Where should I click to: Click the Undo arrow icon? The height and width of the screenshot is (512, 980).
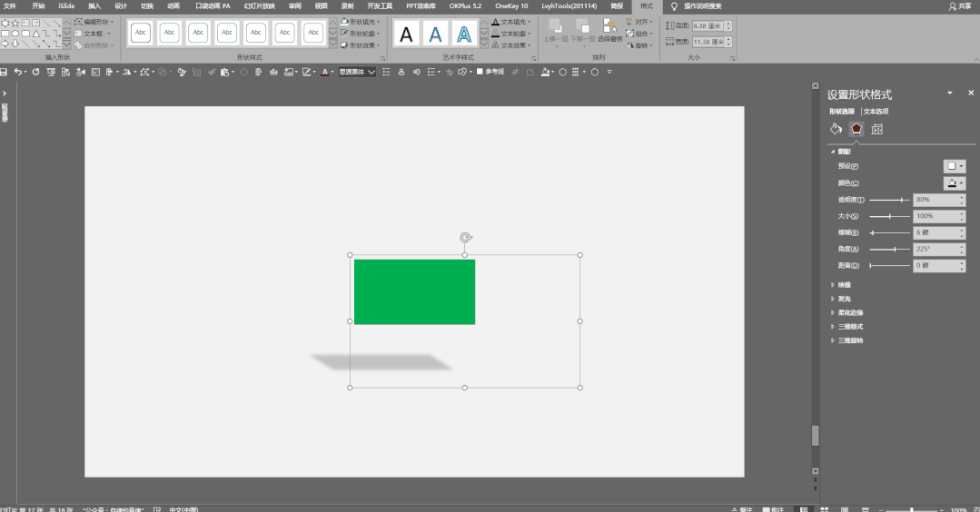18,72
